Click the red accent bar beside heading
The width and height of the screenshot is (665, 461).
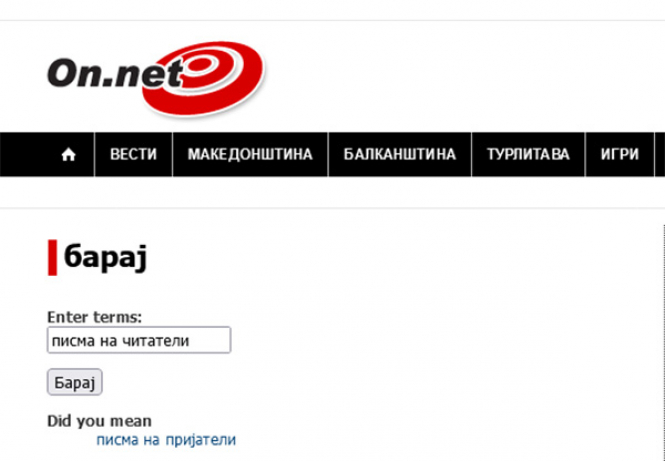[52, 257]
